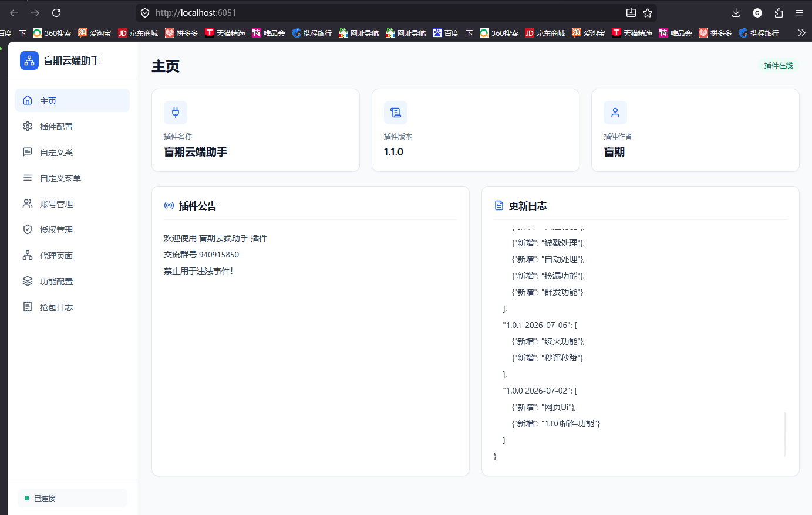This screenshot has width=812, height=515.
Task: Click the line 欢迎使用 盲期云端助手 插件
Action: tap(215, 238)
